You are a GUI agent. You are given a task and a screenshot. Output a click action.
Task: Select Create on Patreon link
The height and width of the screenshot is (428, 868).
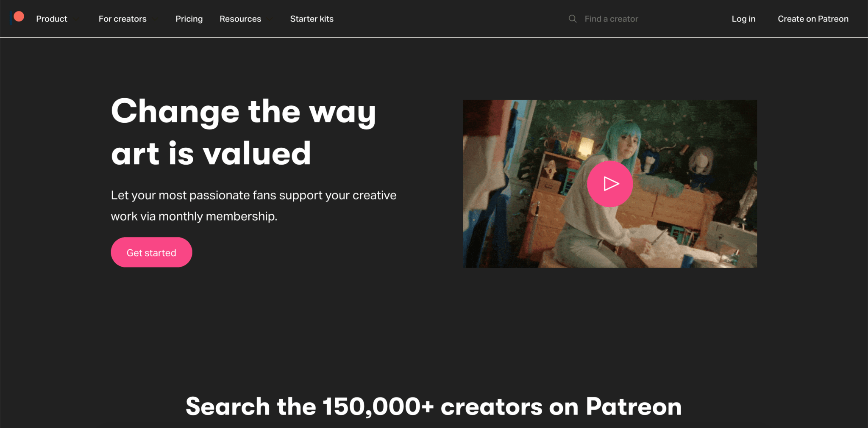(813, 19)
